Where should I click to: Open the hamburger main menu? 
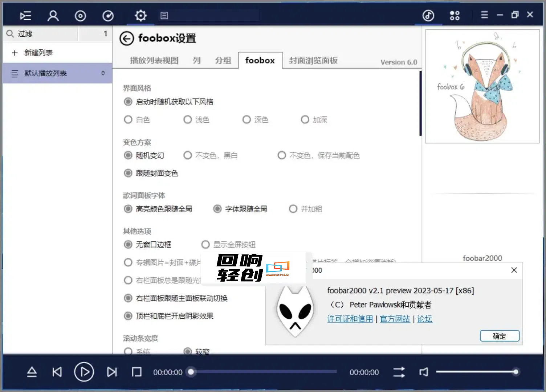(x=484, y=15)
